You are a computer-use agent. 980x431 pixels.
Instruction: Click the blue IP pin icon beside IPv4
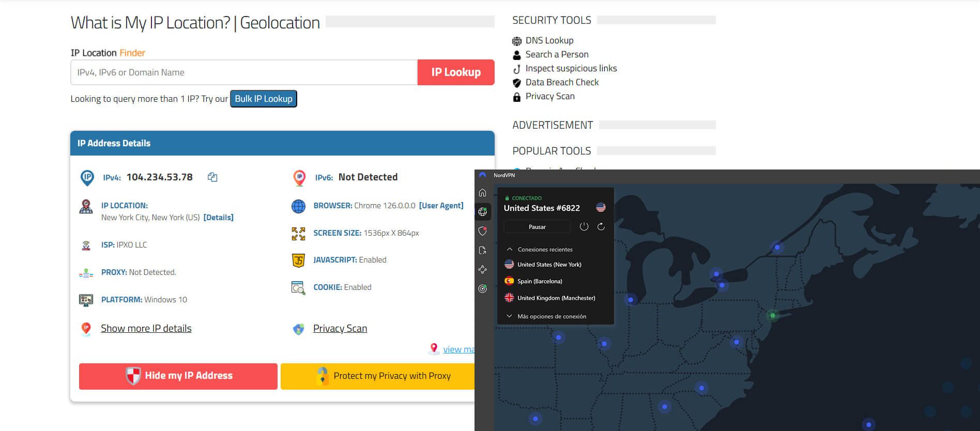[87, 178]
